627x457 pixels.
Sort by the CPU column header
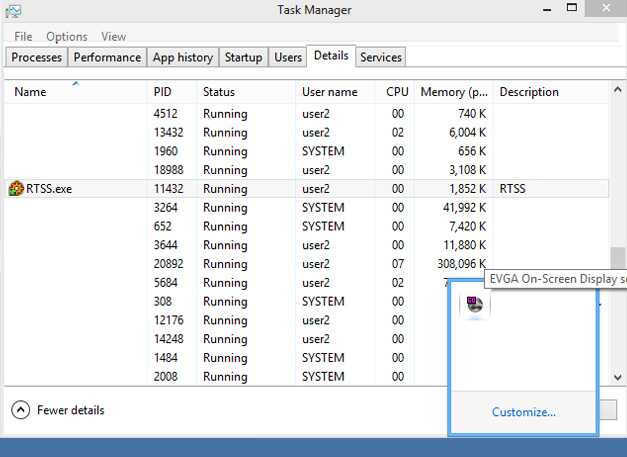tap(397, 92)
